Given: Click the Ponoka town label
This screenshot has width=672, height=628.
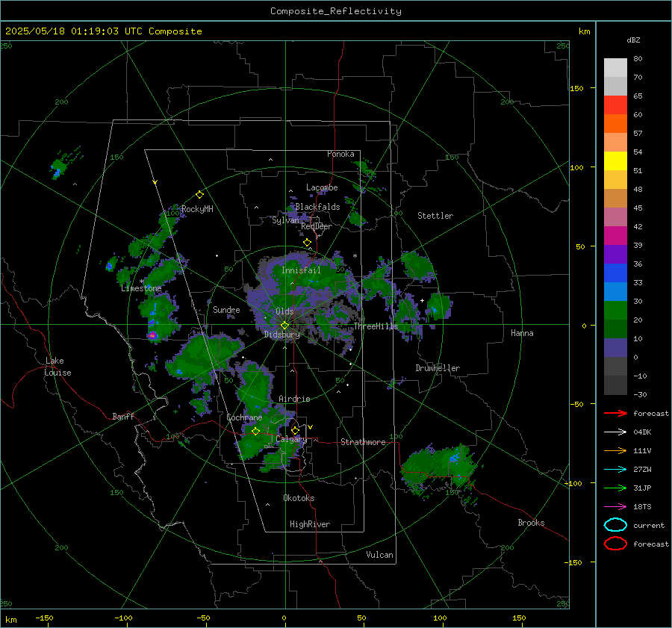Looking at the screenshot, I should point(340,154).
